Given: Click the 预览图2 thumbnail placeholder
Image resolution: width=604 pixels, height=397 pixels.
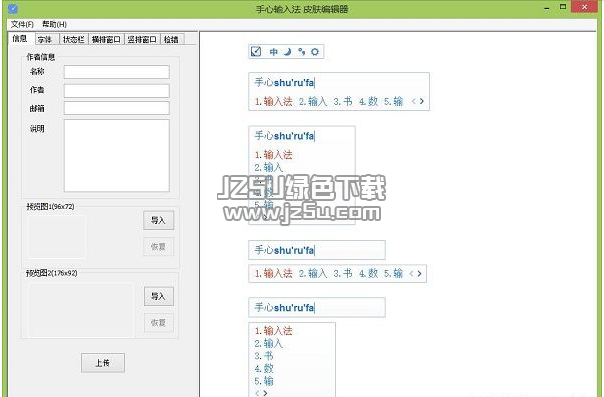Looking at the screenshot, I should click(81, 310).
